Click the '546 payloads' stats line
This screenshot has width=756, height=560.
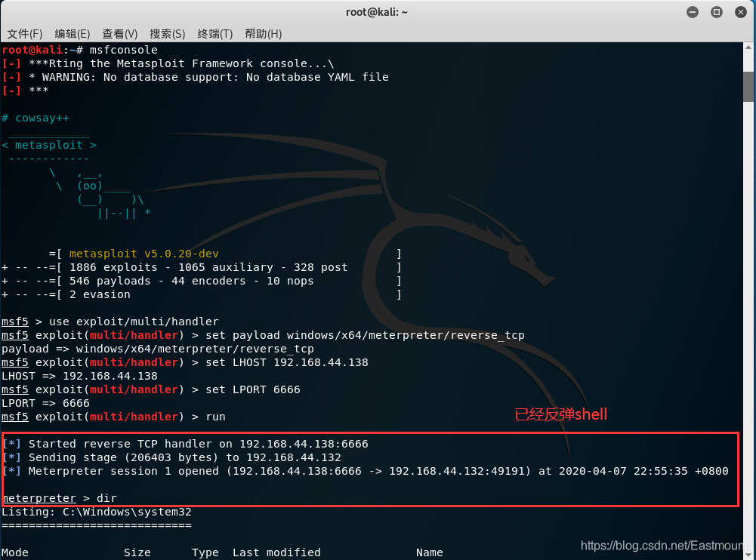pos(201,281)
